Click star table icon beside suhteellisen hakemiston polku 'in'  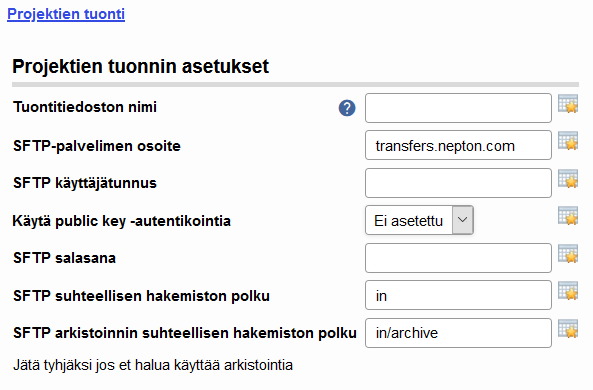[568, 291]
